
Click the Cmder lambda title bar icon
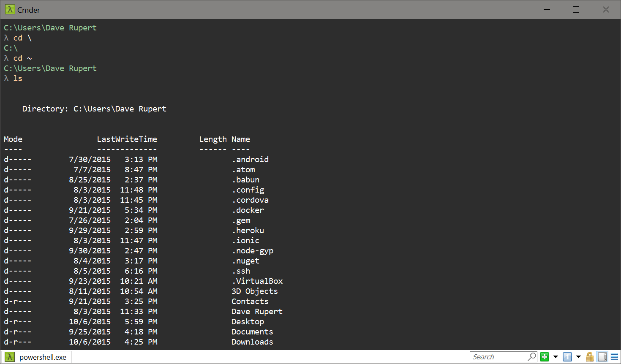(x=10, y=9)
